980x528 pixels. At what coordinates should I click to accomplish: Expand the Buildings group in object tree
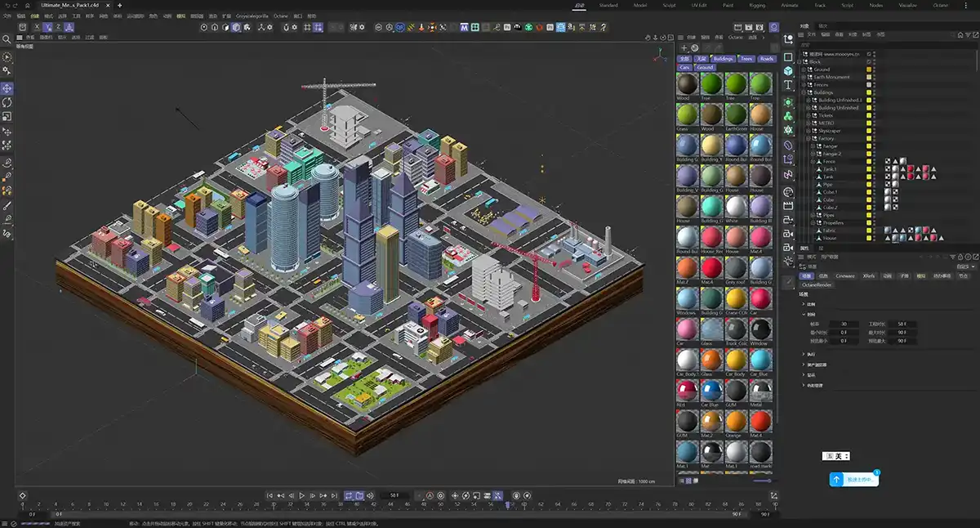click(805, 92)
